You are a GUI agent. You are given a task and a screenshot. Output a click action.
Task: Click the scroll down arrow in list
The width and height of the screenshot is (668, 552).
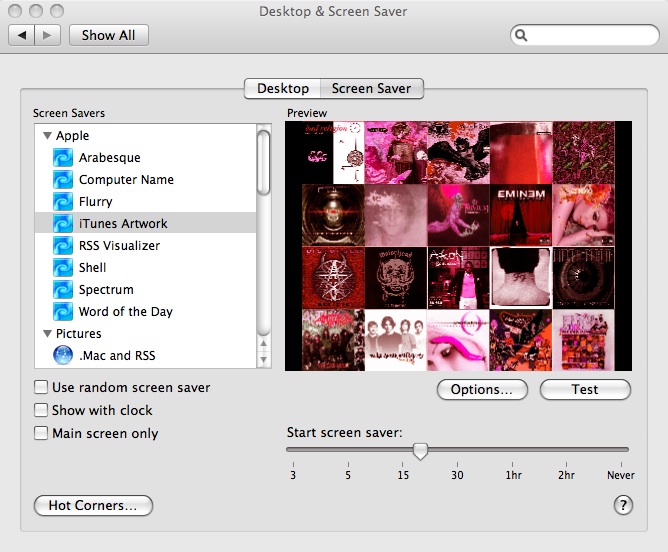pos(264,360)
